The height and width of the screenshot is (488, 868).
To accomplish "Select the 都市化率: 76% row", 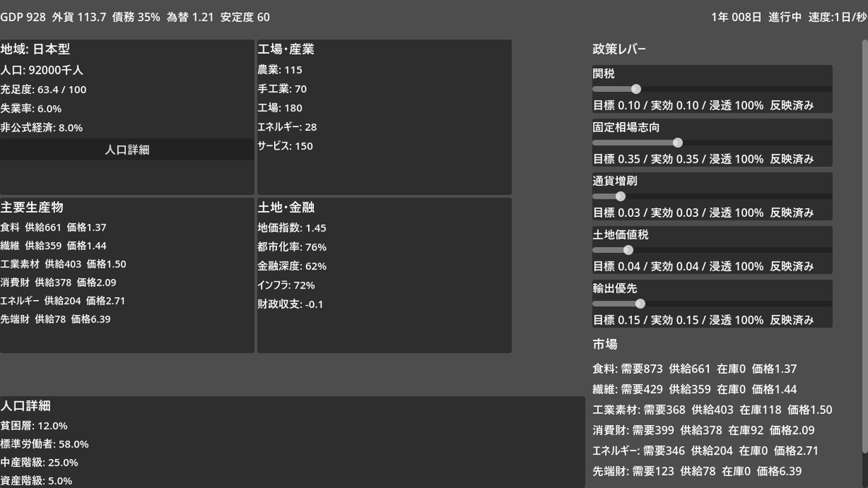I will pos(292,247).
